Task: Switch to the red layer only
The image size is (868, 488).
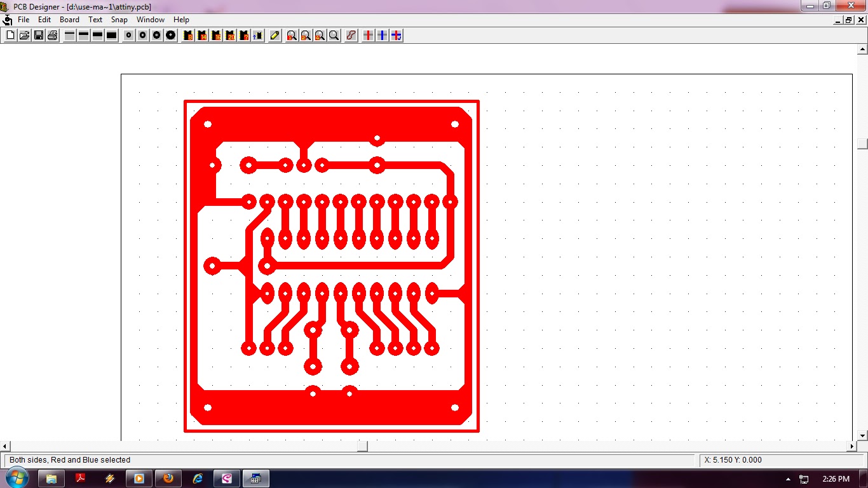Action: (368, 36)
